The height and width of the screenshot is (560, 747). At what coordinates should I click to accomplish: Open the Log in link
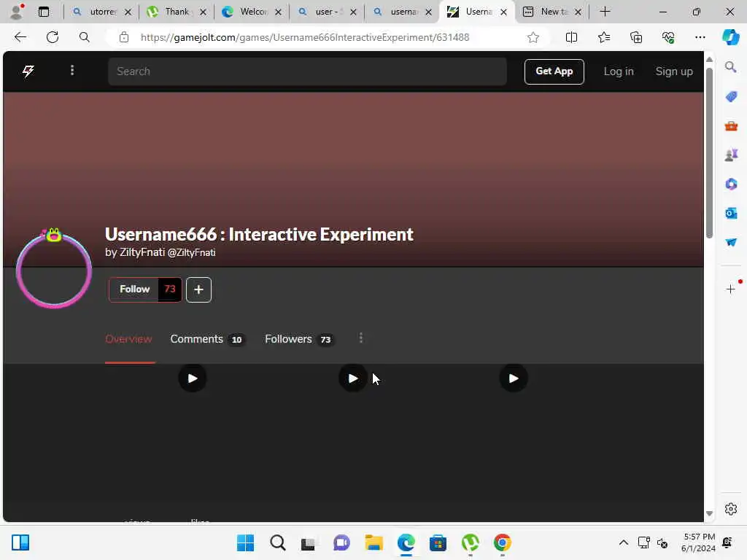619,71
